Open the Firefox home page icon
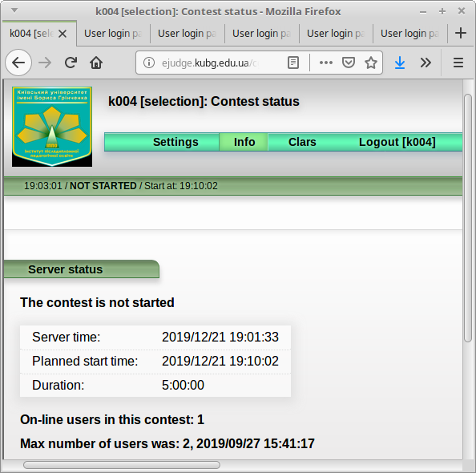Screen dimensions: 476x473 (x=96, y=63)
